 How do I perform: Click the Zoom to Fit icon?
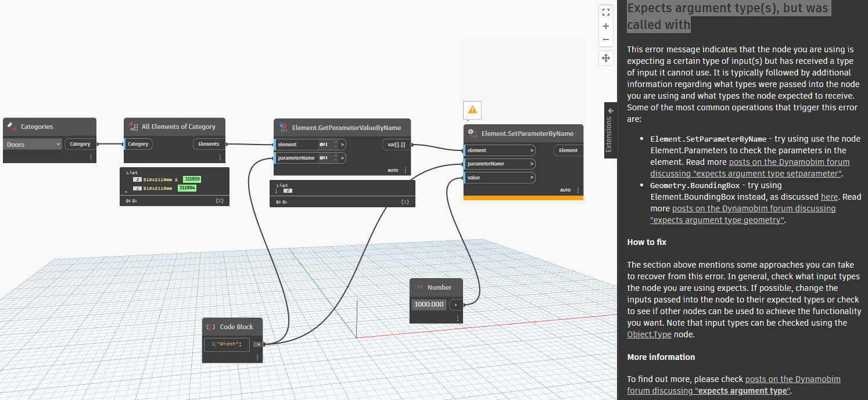coord(606,12)
